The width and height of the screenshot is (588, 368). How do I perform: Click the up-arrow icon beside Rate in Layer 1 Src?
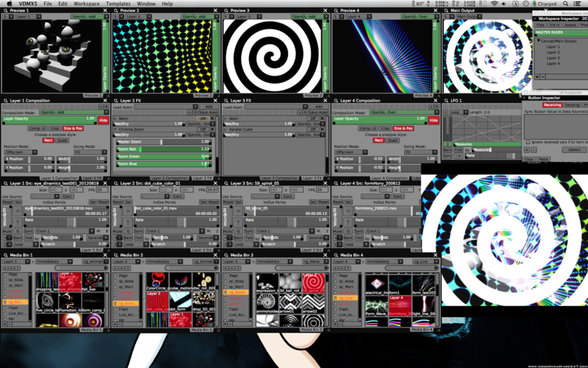click(18, 222)
